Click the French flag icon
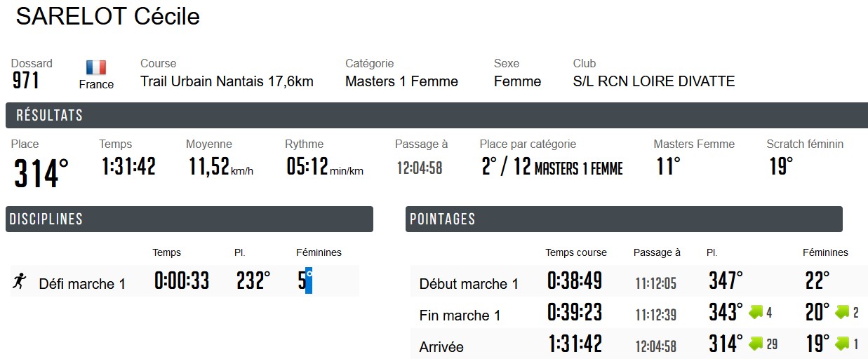Viewport: 868px width, 359px height. pos(96,67)
